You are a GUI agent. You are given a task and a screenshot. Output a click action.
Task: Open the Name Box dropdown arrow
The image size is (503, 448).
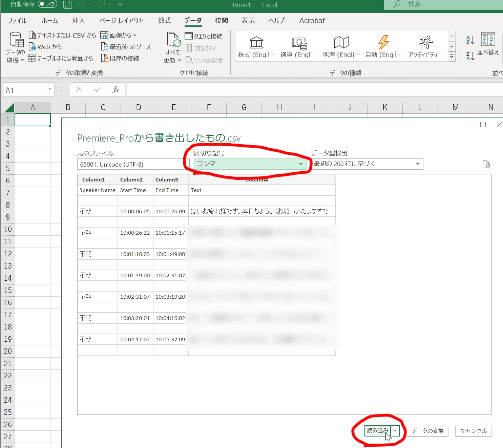pyautogui.click(x=50, y=89)
